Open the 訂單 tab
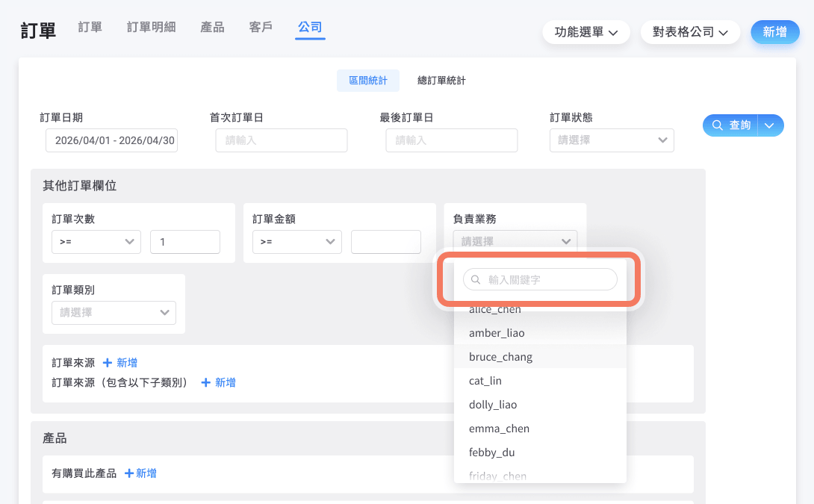The height and width of the screenshot is (504, 814). click(90, 28)
